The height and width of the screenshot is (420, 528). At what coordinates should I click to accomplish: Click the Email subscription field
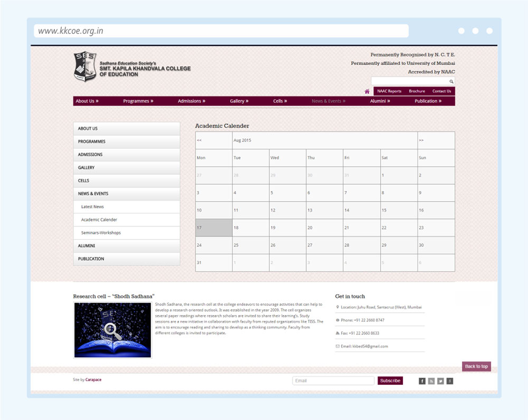pos(333,380)
